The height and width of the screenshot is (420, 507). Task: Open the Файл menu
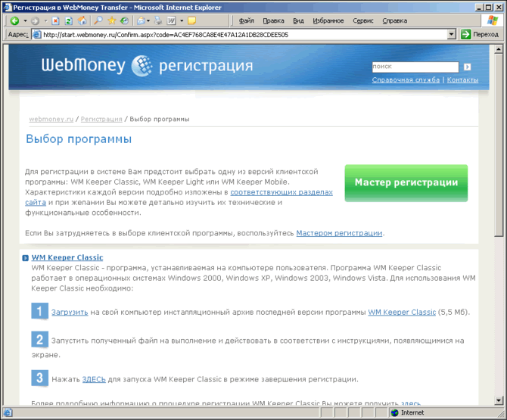(x=247, y=20)
